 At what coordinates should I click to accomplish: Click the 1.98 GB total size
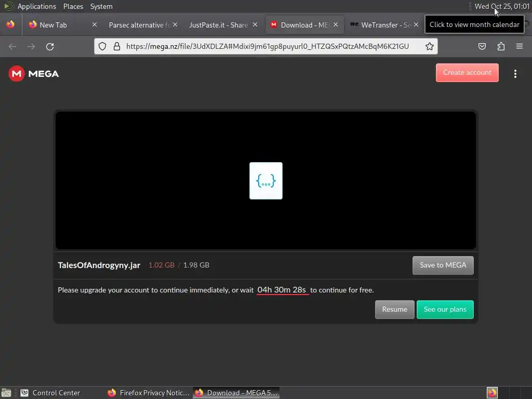coord(196,265)
